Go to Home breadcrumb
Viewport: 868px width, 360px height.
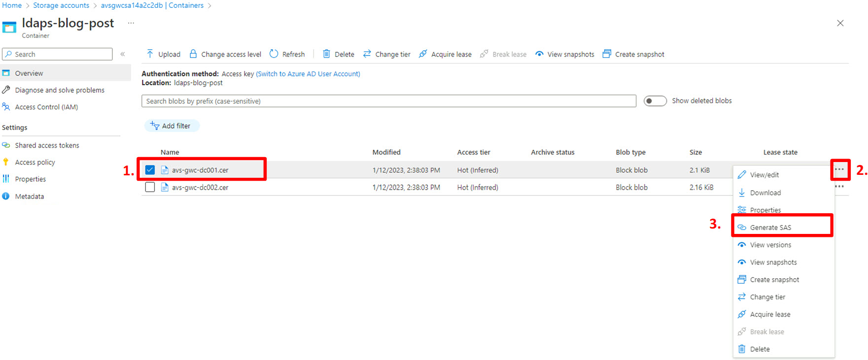point(12,5)
